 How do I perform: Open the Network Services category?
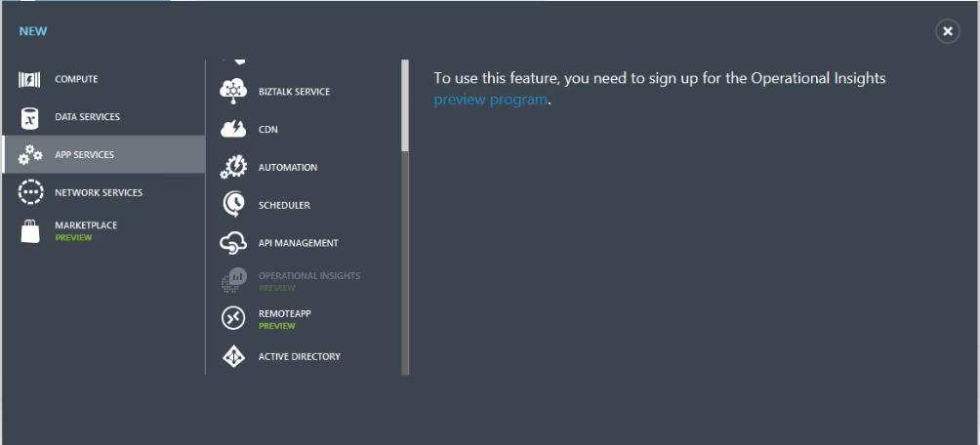[99, 192]
